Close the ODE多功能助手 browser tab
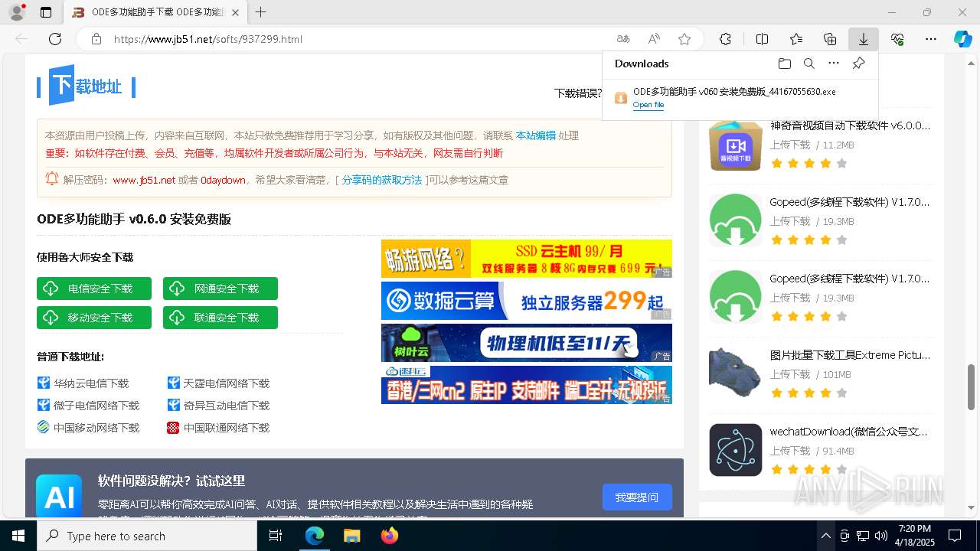This screenshot has height=551, width=980. click(x=235, y=12)
